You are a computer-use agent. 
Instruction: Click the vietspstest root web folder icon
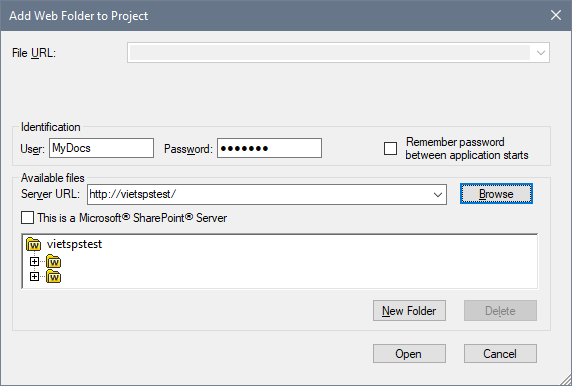[34, 244]
